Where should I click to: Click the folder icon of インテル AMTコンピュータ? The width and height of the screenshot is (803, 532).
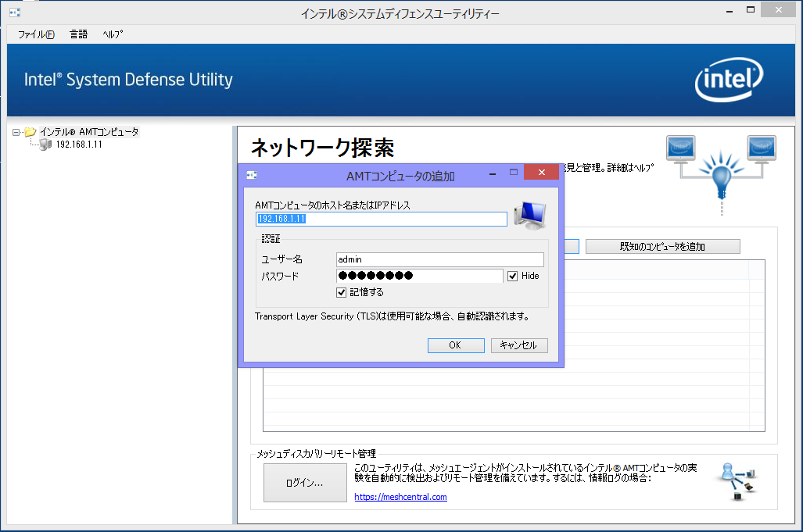tap(30, 132)
